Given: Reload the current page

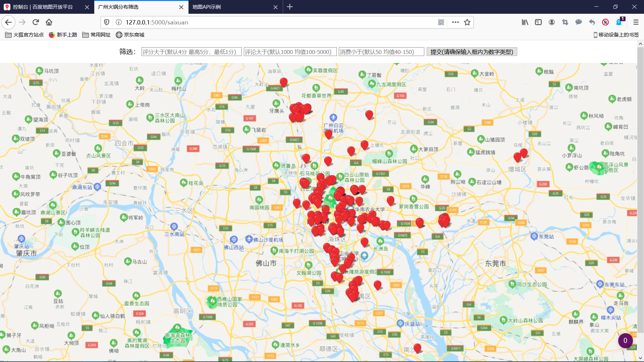Looking at the screenshot, I should [x=36, y=22].
